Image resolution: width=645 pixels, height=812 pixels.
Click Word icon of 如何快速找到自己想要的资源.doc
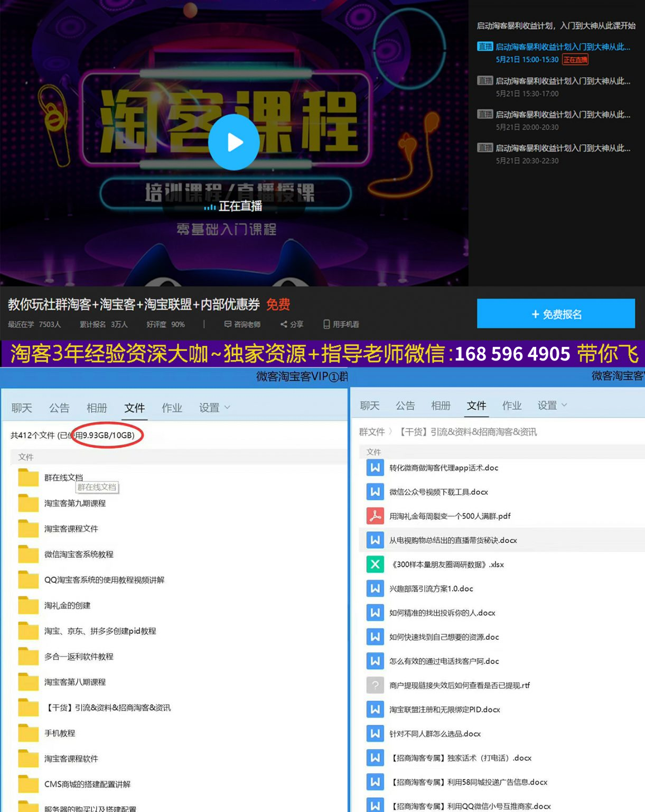(375, 637)
